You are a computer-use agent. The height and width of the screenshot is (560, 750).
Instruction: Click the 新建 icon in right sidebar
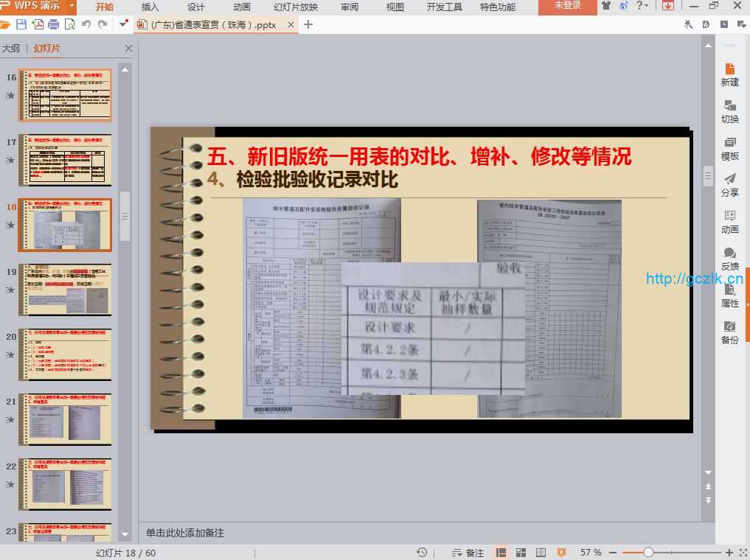(x=729, y=74)
